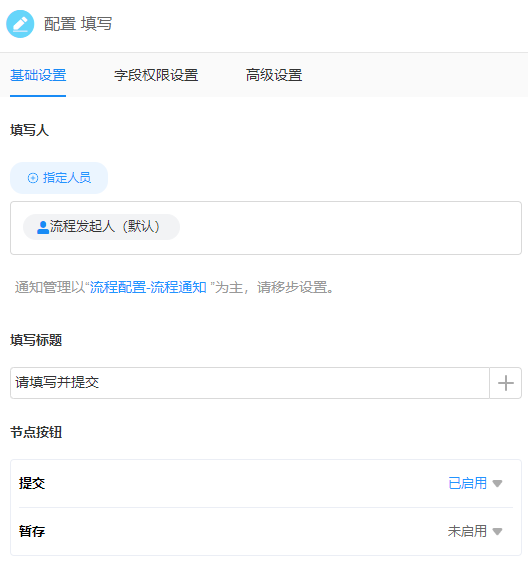Click the 指定人员 button

tap(59, 178)
